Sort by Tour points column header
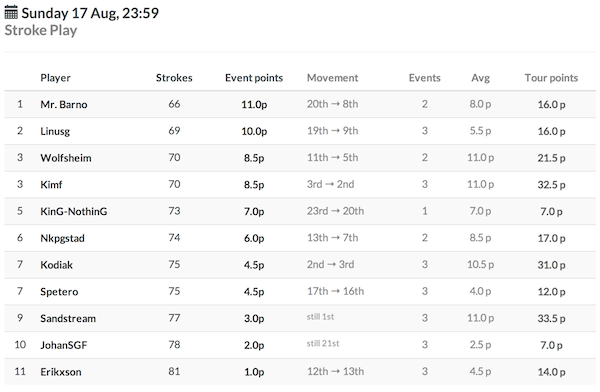Screen dimensions: 600x392 coord(551,78)
